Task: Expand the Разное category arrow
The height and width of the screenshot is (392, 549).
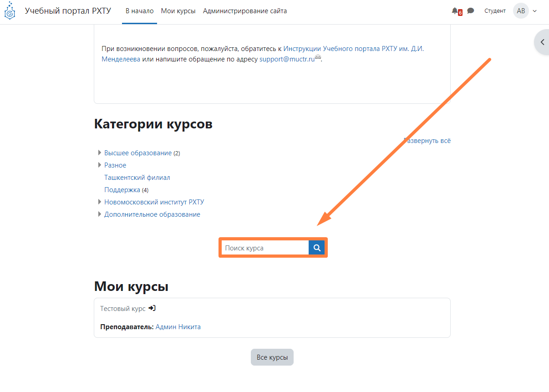Action: point(100,165)
